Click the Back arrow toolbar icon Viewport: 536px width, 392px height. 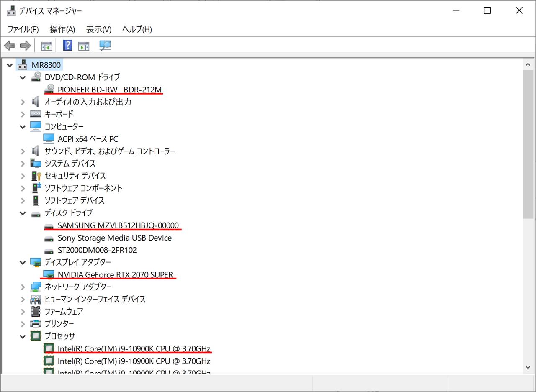point(10,45)
